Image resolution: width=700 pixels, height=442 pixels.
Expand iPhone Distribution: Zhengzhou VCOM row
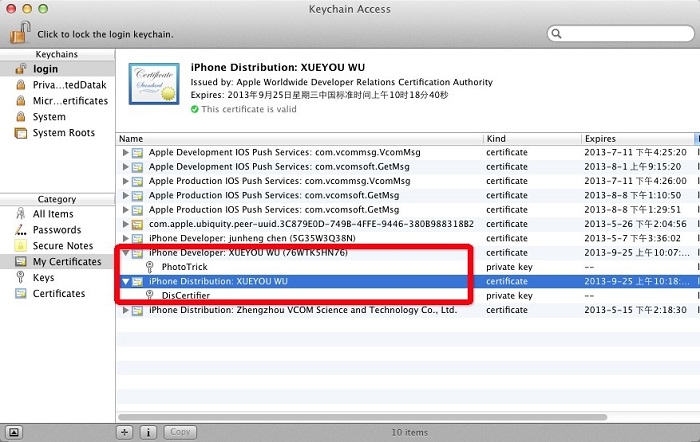pyautogui.click(x=125, y=310)
